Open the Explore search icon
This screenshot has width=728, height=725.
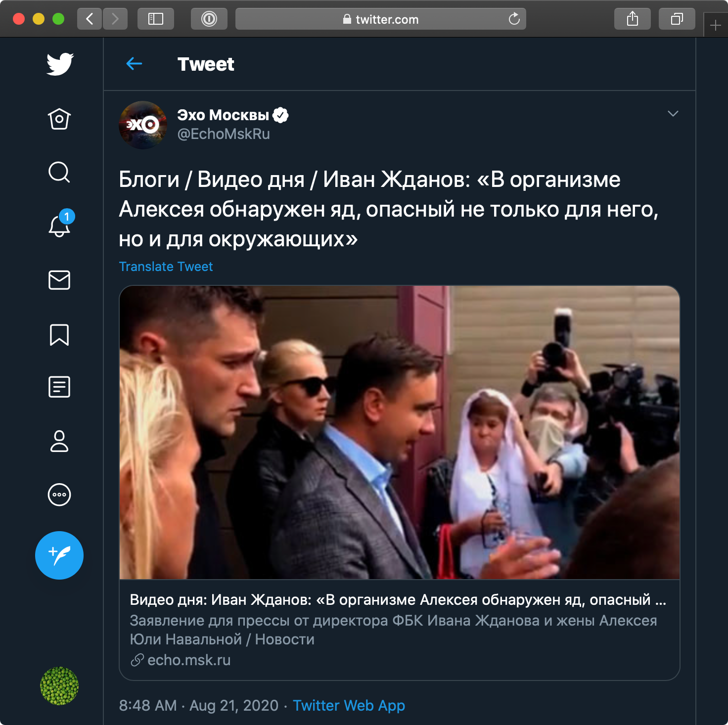[59, 172]
